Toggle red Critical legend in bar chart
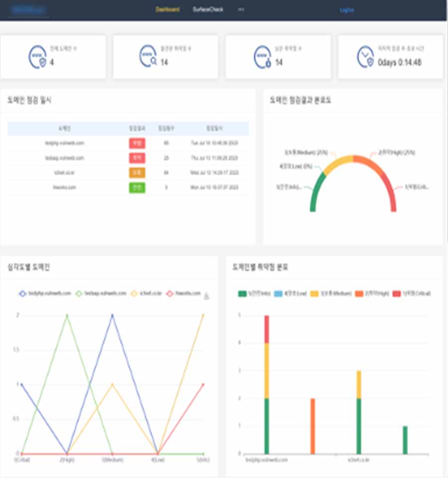Screen dimensions: 448x478 (411, 293)
